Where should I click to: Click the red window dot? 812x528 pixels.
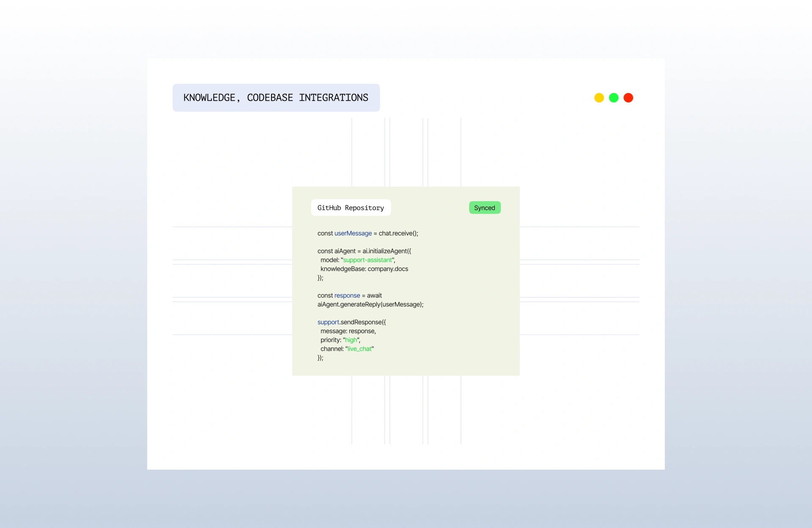[628, 98]
